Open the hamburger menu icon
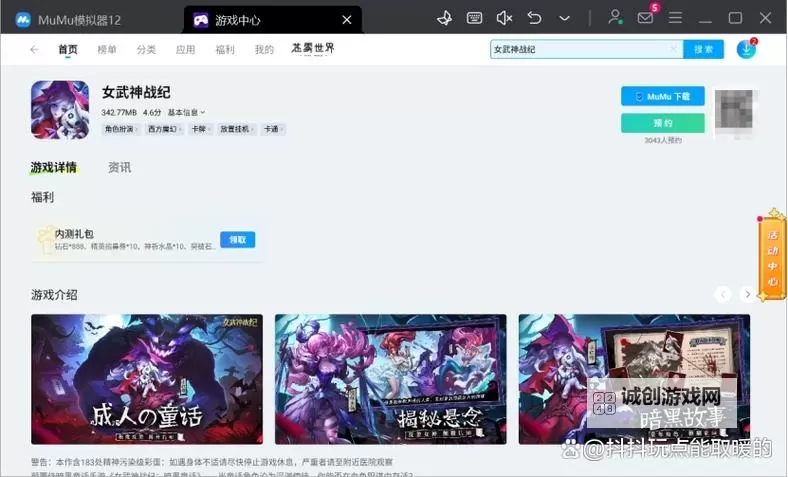The image size is (788, 477). click(675, 18)
